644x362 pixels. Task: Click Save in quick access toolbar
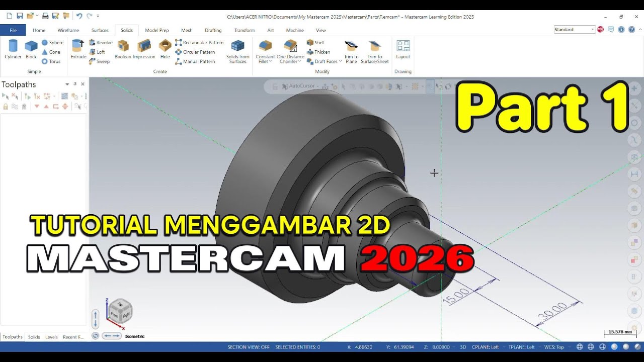pyautogui.click(x=20, y=16)
